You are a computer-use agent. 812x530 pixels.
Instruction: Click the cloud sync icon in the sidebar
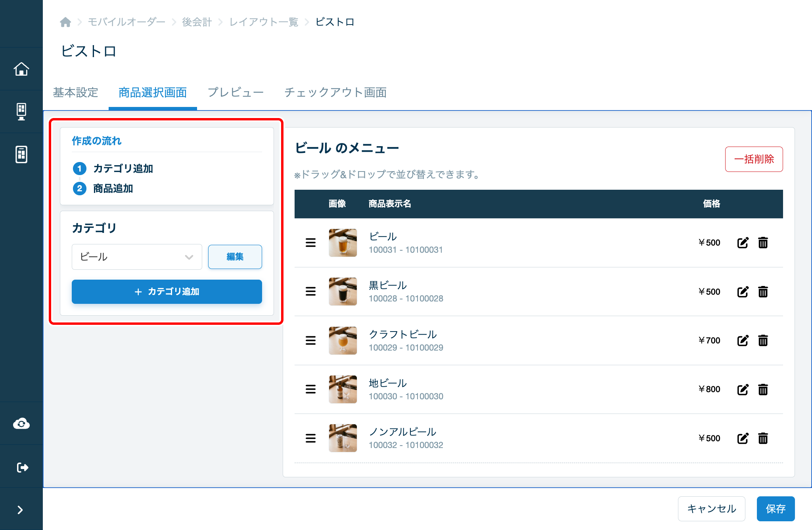[21, 423]
